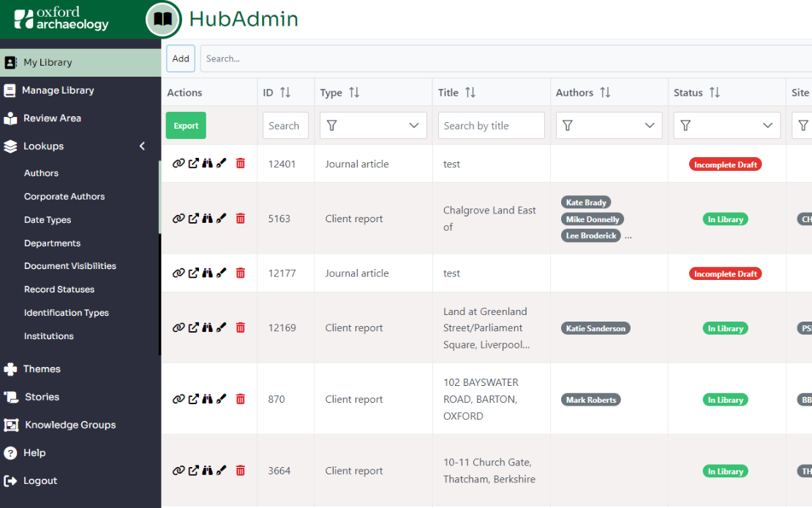Click link icon for record 3664
This screenshot has width=812, height=508.
pyautogui.click(x=178, y=470)
